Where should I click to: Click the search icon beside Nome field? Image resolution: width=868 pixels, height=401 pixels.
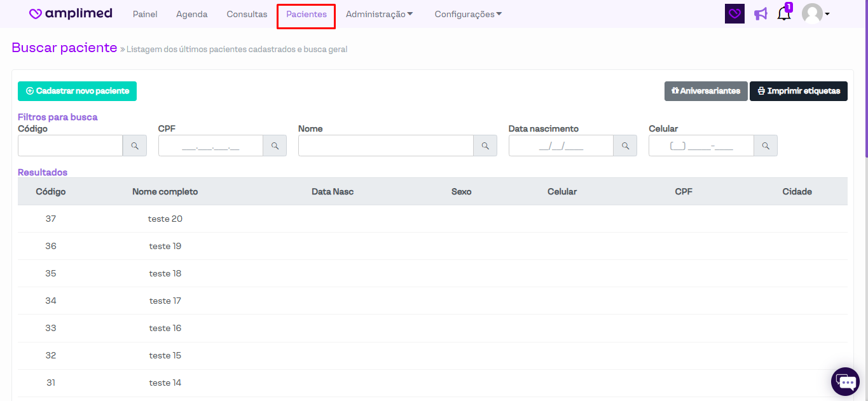pyautogui.click(x=485, y=146)
